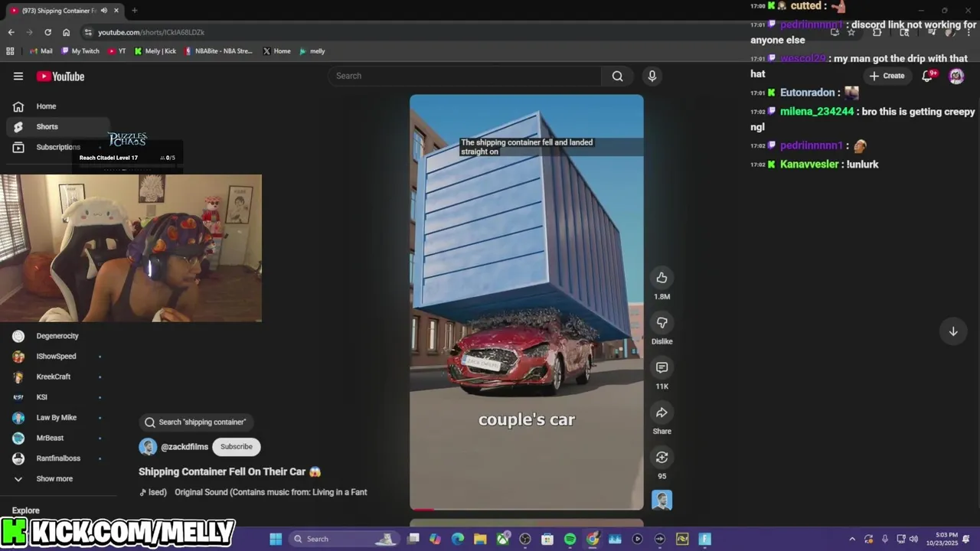Dislike the shipping container Short
Image resolution: width=980 pixels, height=551 pixels.
tap(661, 323)
